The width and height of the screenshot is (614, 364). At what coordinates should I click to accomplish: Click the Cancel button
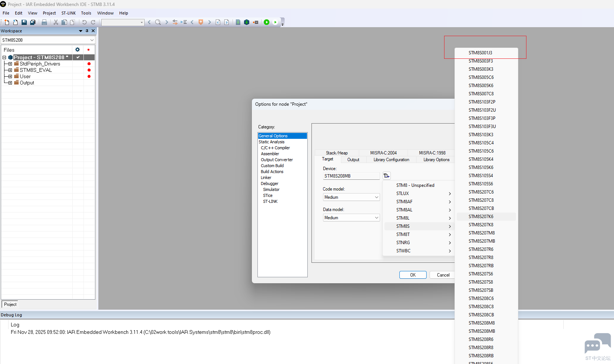pos(443,275)
